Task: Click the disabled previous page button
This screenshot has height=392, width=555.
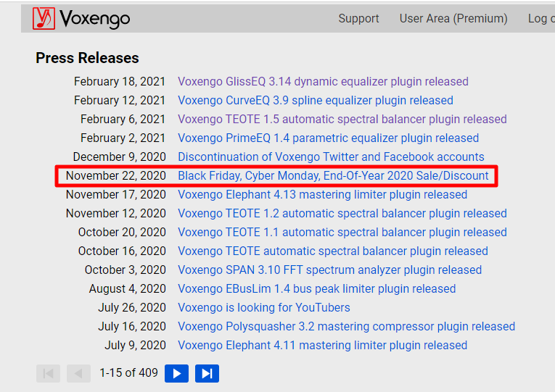Action: [x=78, y=373]
